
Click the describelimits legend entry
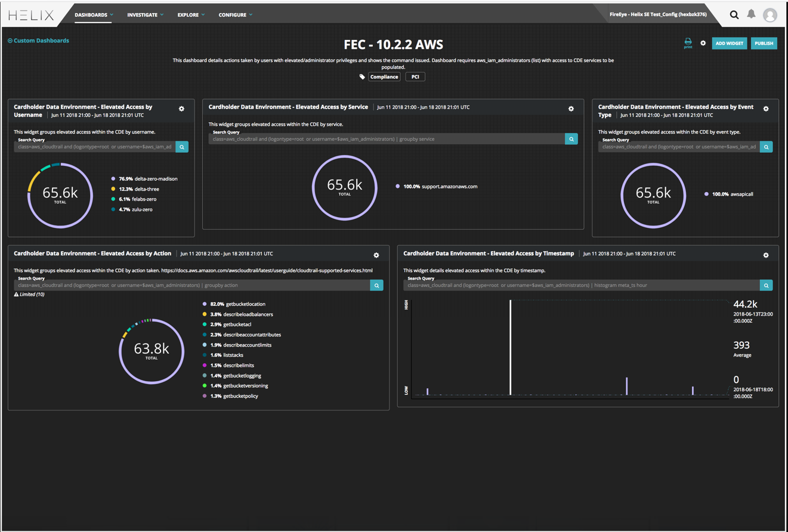point(228,366)
